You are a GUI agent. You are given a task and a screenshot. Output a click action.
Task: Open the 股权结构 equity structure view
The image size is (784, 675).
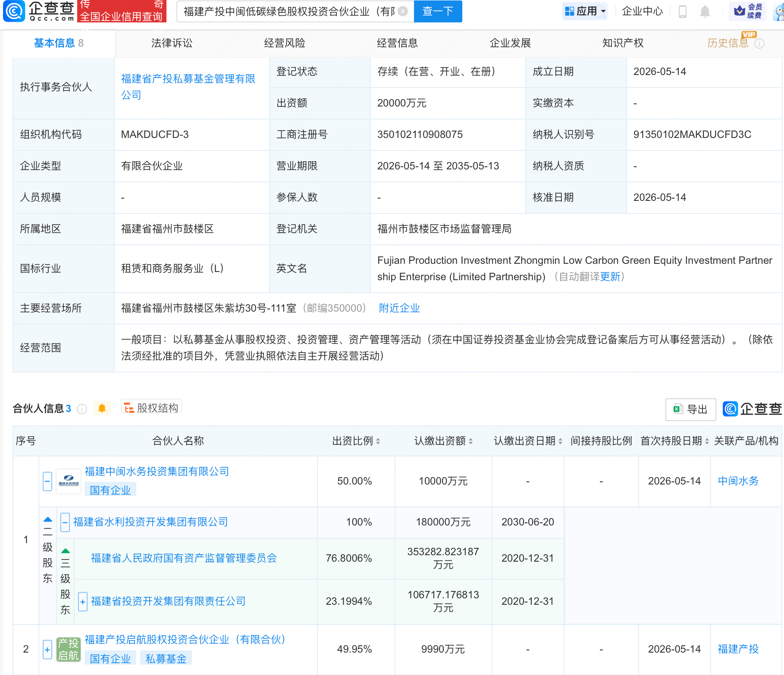point(151,407)
